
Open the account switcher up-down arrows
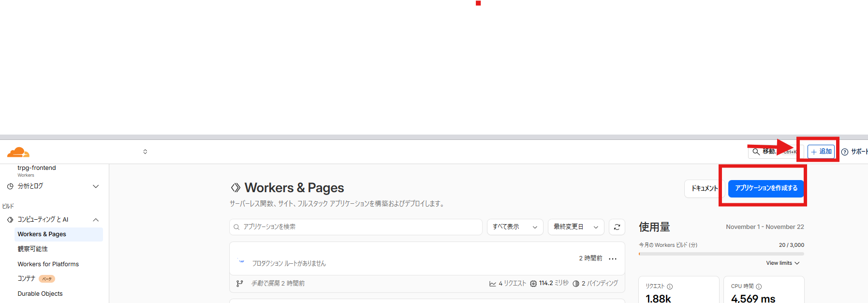click(145, 151)
